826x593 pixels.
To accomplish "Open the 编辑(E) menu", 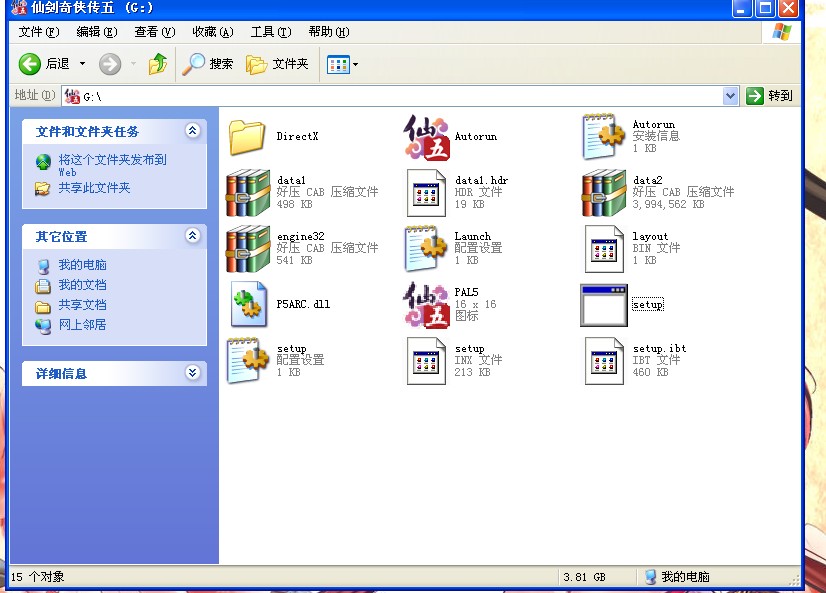I will pyautogui.click(x=97, y=32).
